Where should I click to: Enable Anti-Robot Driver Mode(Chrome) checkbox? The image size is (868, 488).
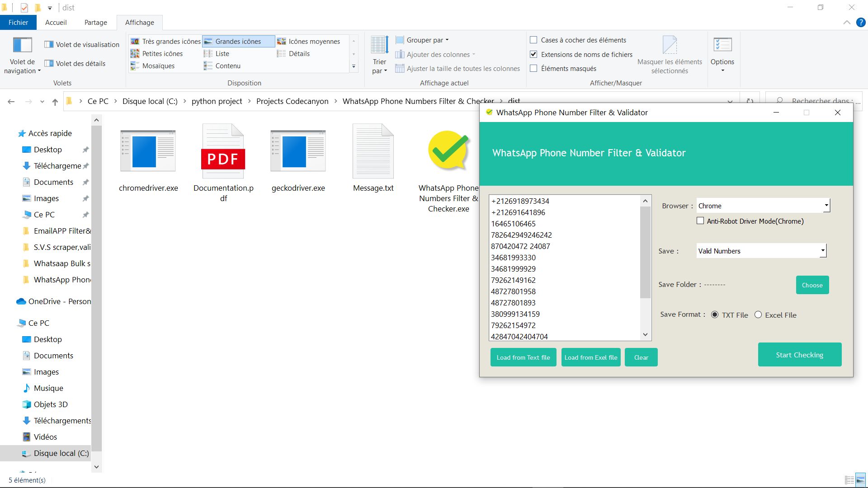700,221
